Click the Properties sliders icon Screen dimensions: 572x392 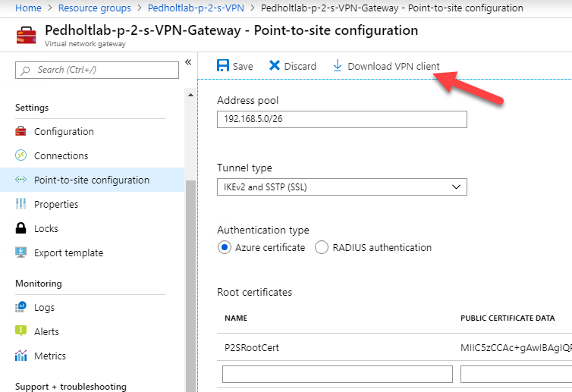pyautogui.click(x=20, y=204)
